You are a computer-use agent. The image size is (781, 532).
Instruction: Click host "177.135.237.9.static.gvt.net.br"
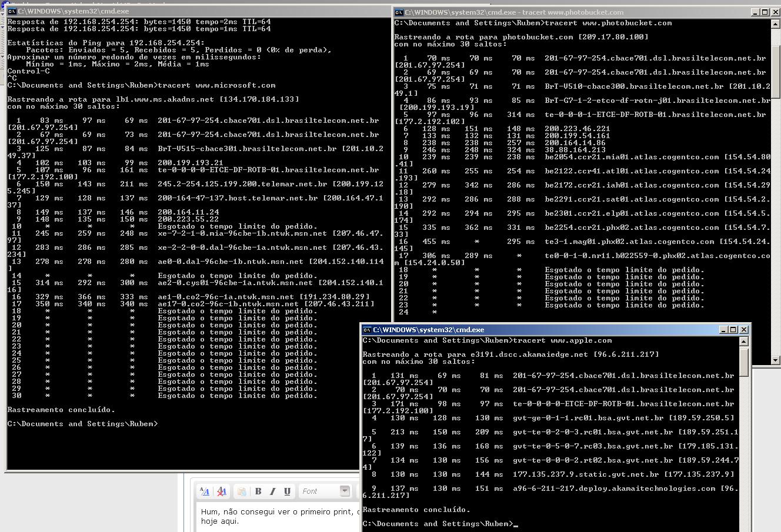click(586, 474)
